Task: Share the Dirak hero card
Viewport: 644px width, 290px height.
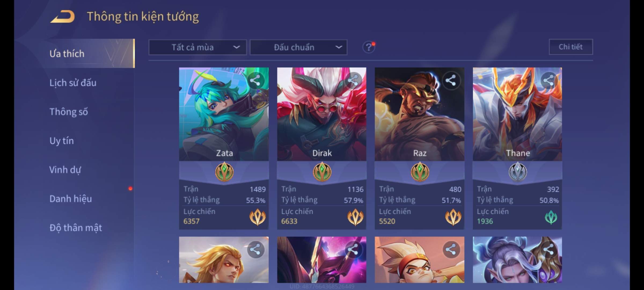Action: [353, 80]
